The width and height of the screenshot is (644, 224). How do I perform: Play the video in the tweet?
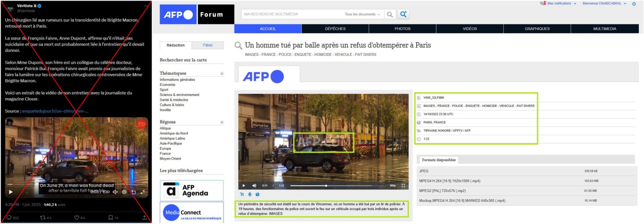[11, 192]
